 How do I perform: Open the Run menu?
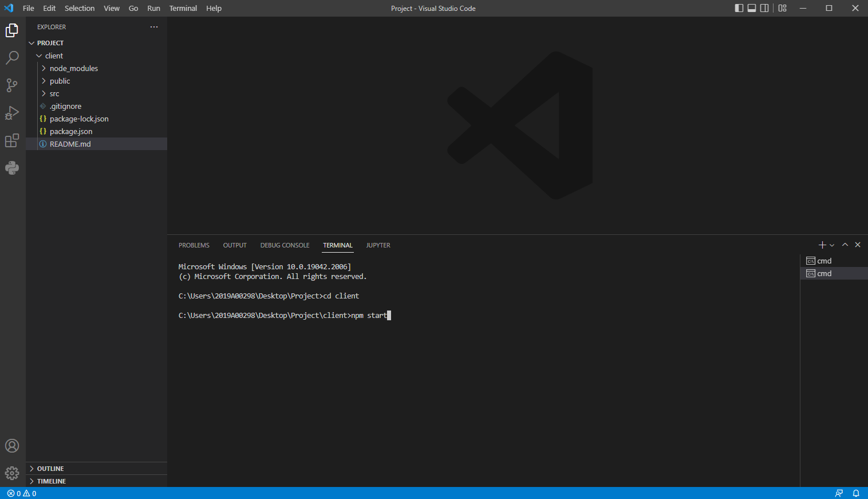pyautogui.click(x=153, y=8)
